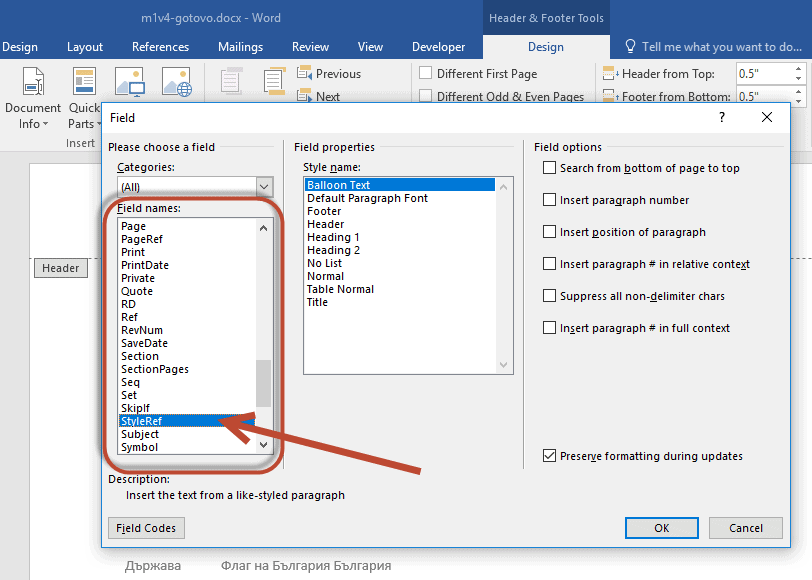This screenshot has height=580, width=812.
Task: Dismiss the dialog with Cancel
Action: 745,528
